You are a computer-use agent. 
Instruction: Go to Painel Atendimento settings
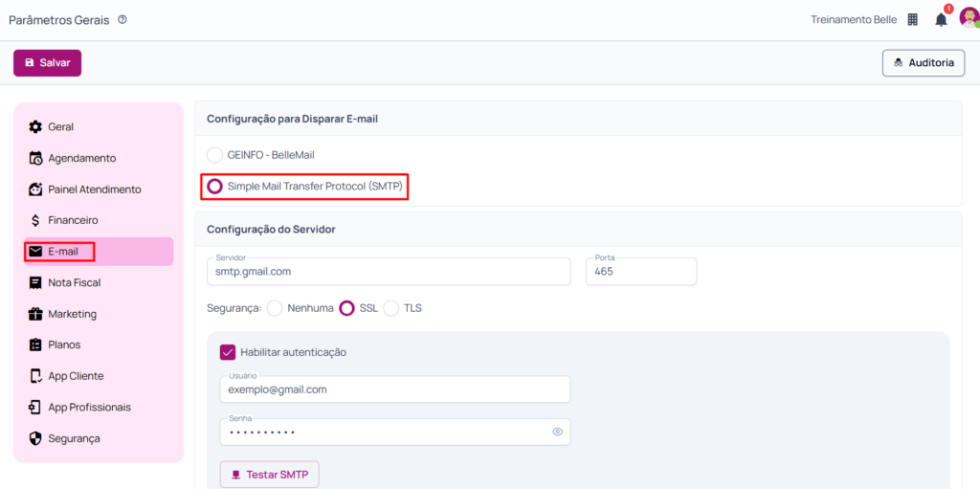(94, 189)
